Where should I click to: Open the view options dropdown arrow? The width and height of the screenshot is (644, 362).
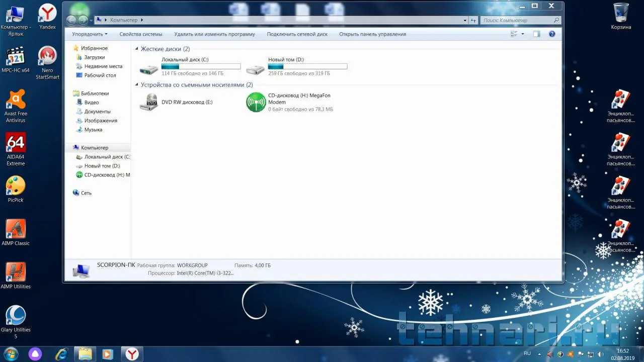[x=523, y=34]
